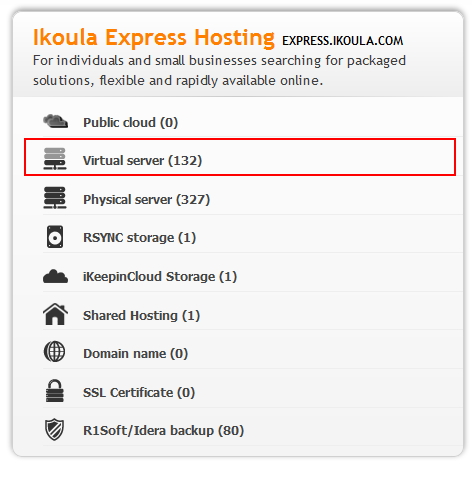472x477 pixels.
Task: Select Domain name (0) entry
Action: pyautogui.click(x=135, y=354)
